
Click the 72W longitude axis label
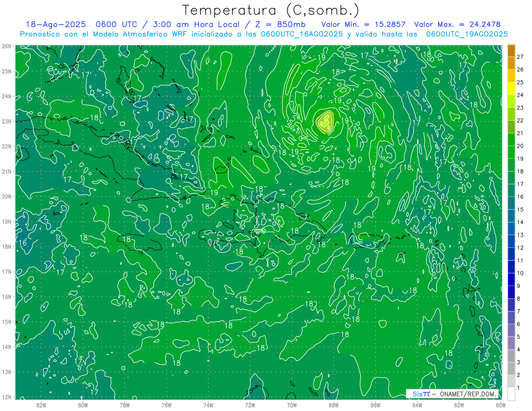click(x=250, y=405)
